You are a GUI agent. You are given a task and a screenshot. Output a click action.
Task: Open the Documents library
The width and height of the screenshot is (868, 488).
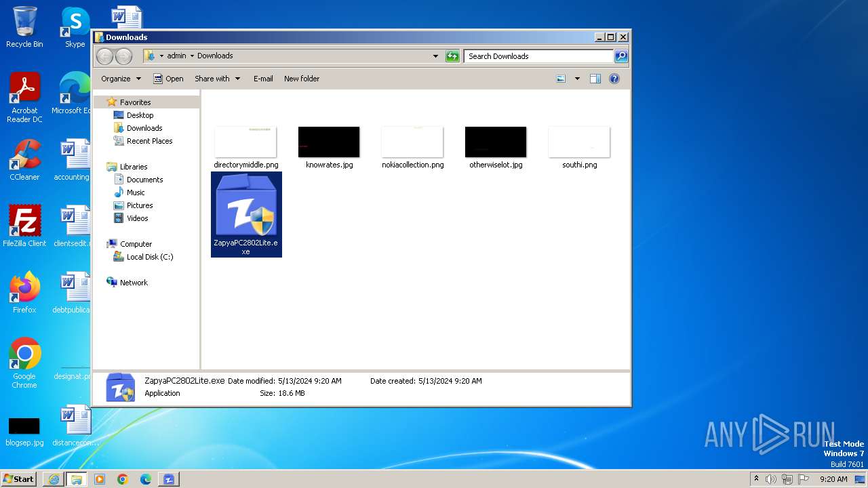[144, 180]
